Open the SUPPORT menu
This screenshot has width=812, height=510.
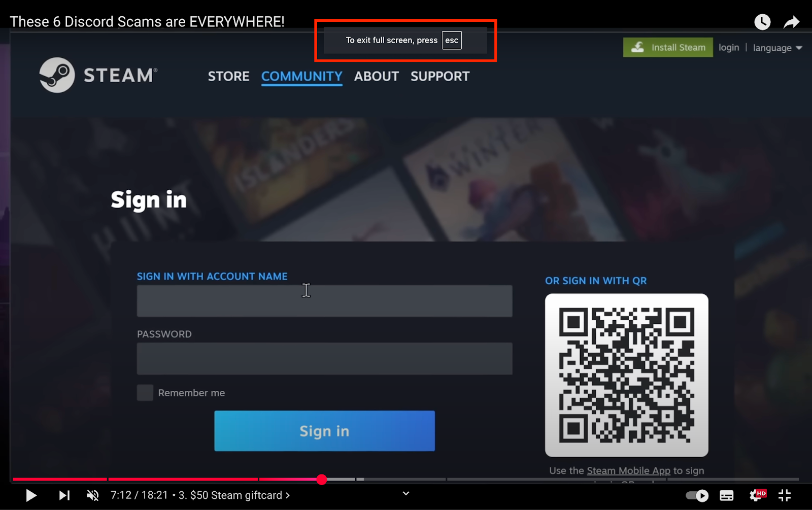[x=440, y=76]
